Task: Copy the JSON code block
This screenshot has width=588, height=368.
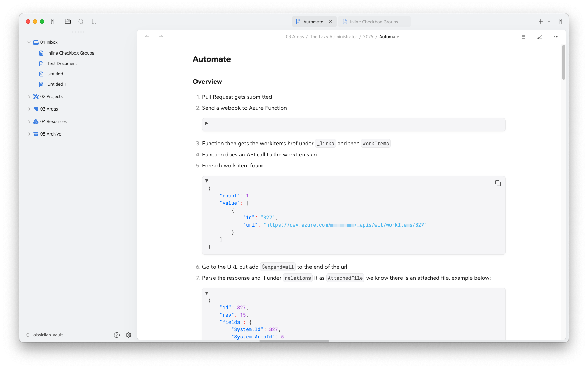Action: coord(498,183)
